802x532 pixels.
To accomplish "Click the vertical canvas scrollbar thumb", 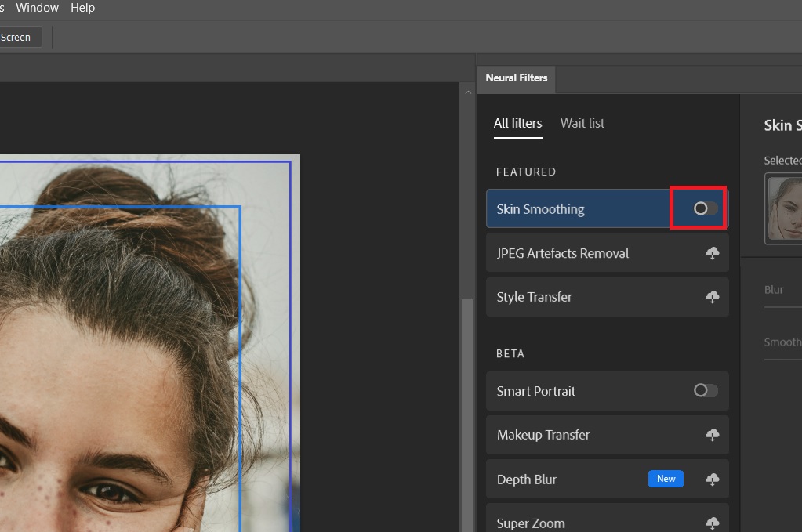I will click(467, 415).
